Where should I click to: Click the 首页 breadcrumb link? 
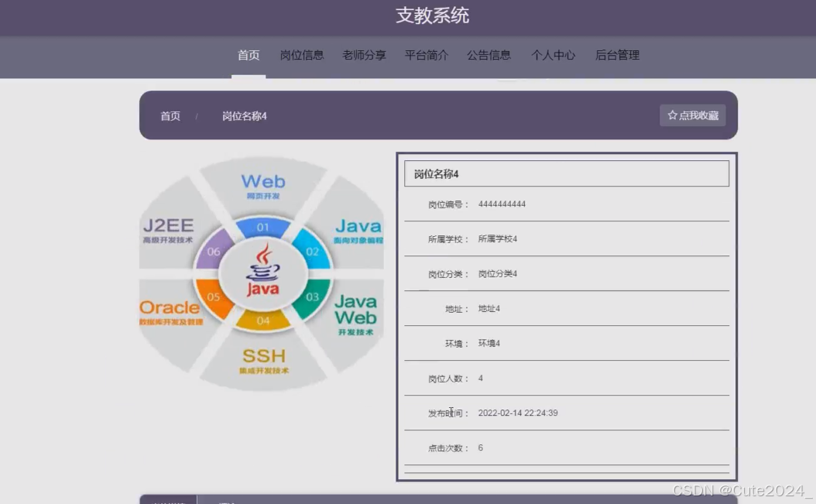point(170,116)
